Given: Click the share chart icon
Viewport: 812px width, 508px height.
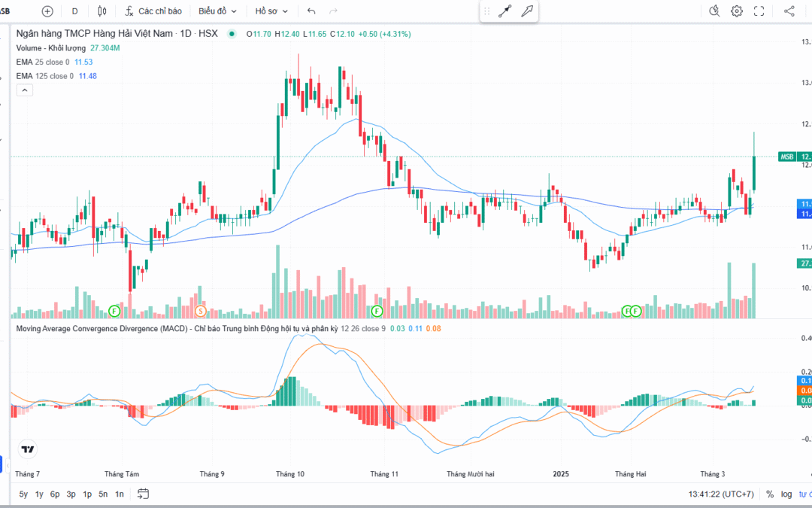Looking at the screenshot, I should pos(789,11).
